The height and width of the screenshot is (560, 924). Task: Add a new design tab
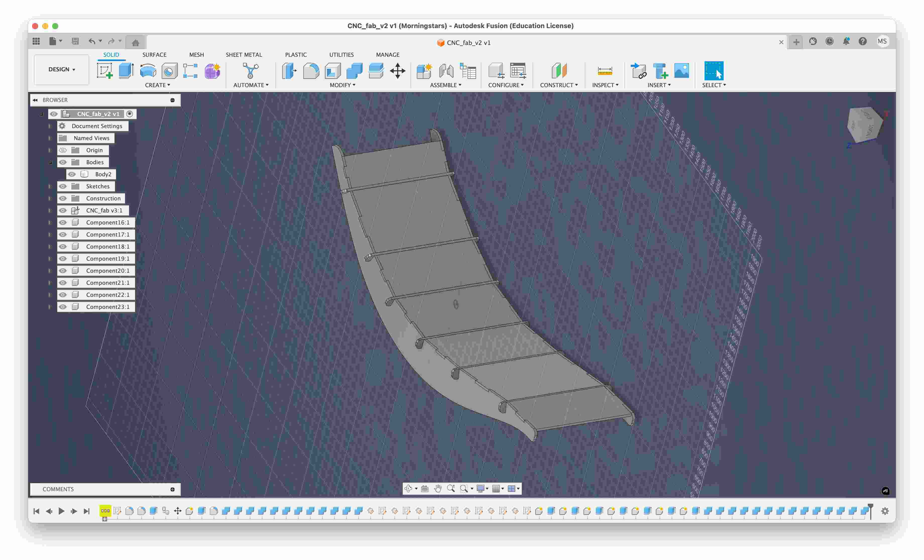coord(796,42)
